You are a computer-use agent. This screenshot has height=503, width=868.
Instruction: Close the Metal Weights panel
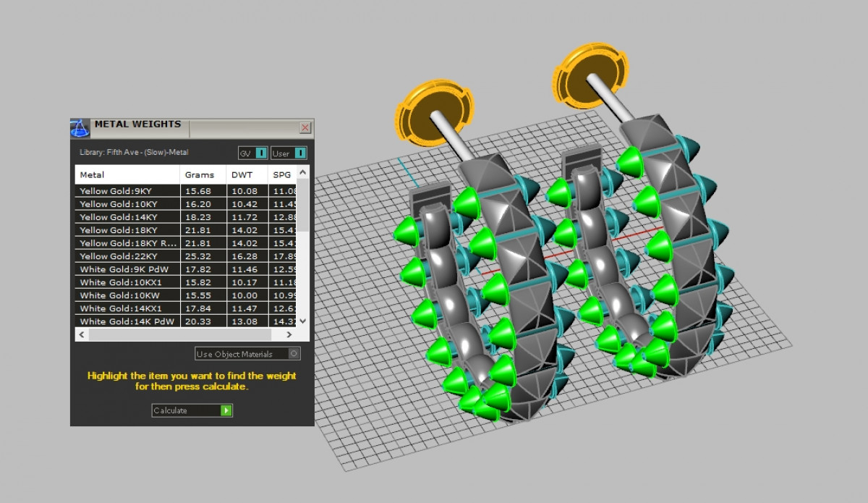pyautogui.click(x=305, y=128)
